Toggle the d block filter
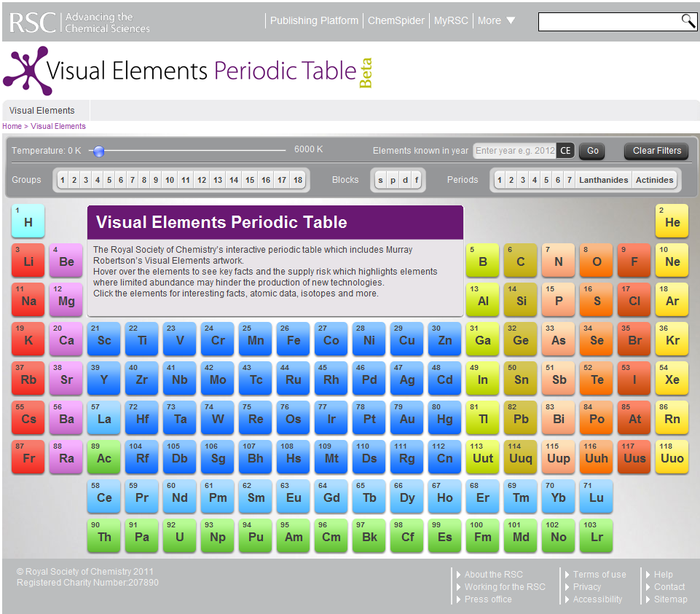This screenshot has width=700, height=614. tap(404, 180)
